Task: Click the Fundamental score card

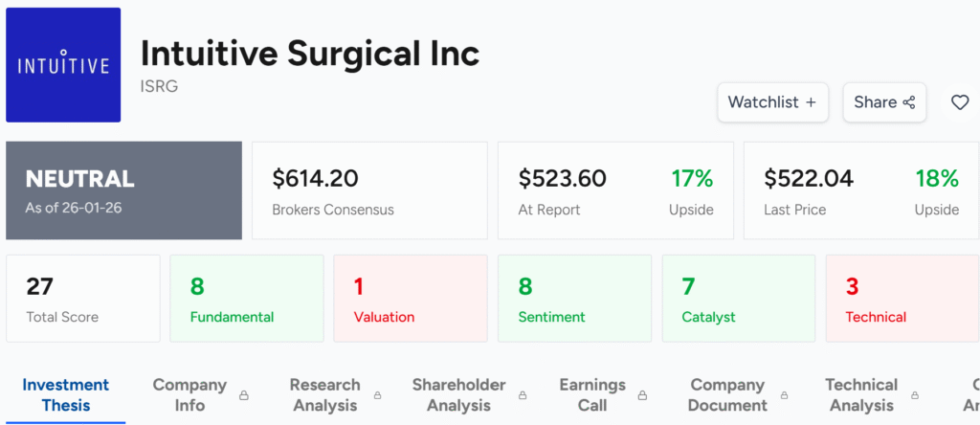Action: 247,299
